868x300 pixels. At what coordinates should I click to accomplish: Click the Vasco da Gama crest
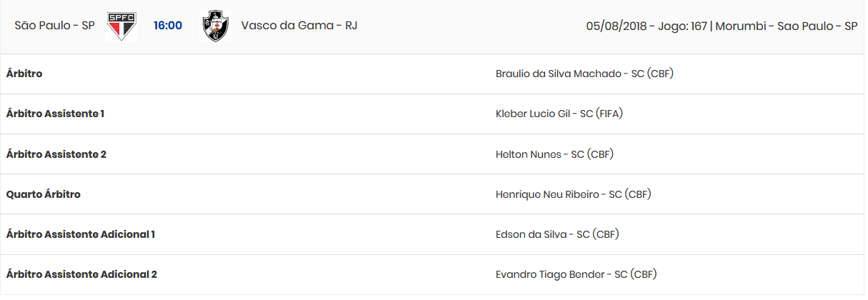215,26
